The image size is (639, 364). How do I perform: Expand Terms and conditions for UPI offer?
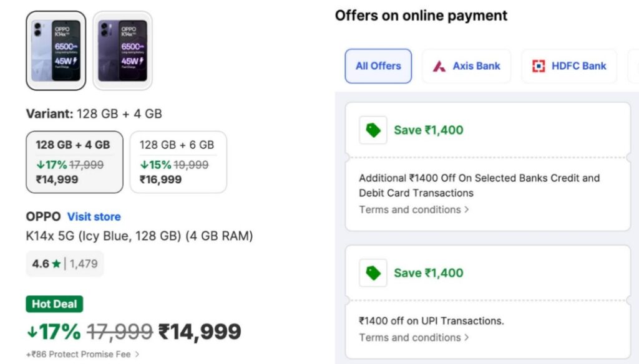(x=414, y=337)
